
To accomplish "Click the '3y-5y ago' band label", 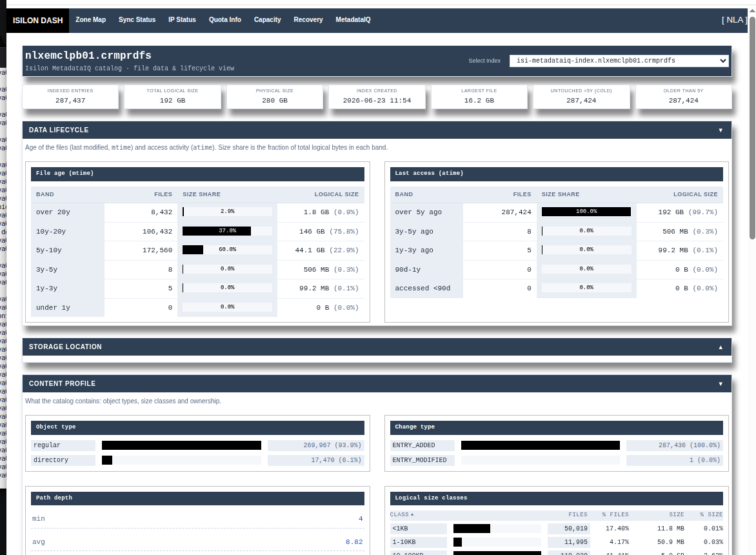I will [x=414, y=232].
